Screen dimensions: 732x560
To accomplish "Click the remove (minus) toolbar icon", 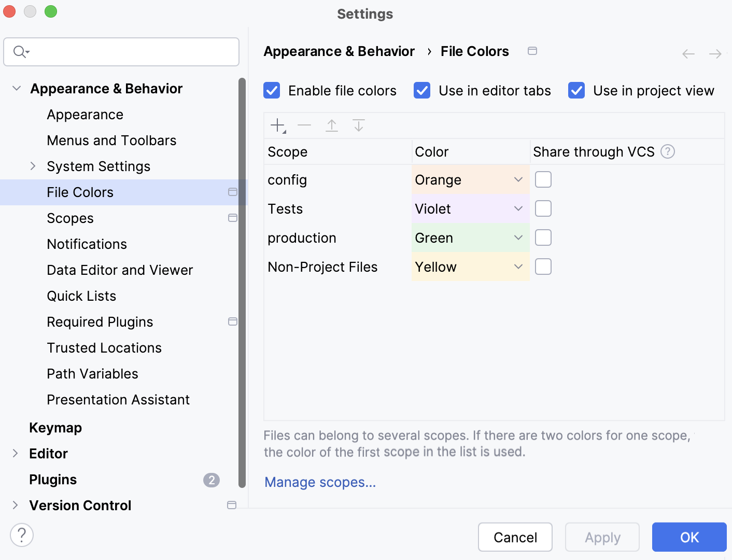I will point(304,125).
